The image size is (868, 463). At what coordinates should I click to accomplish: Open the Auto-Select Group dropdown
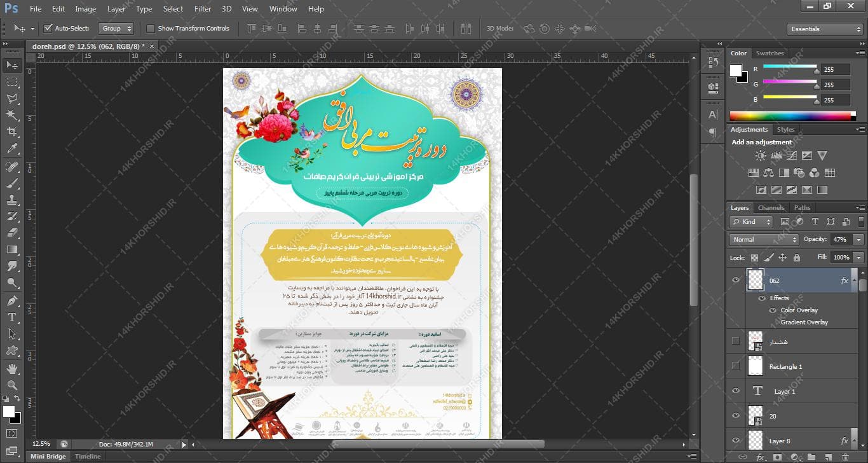click(116, 29)
